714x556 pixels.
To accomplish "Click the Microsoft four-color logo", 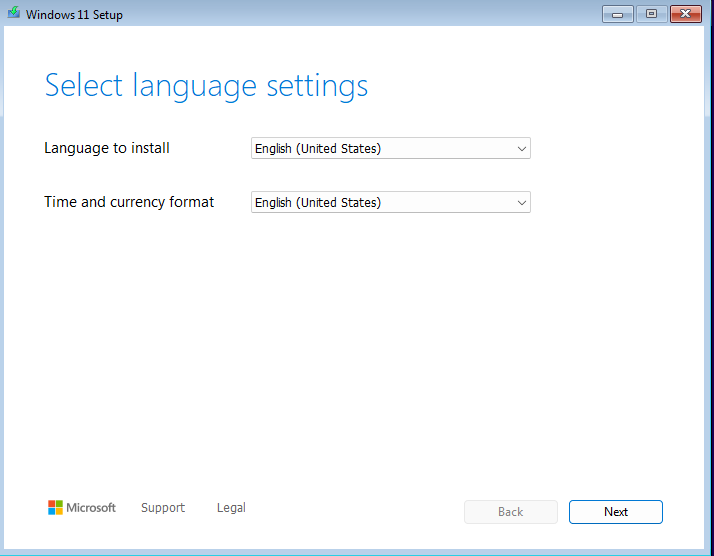I will [x=55, y=508].
